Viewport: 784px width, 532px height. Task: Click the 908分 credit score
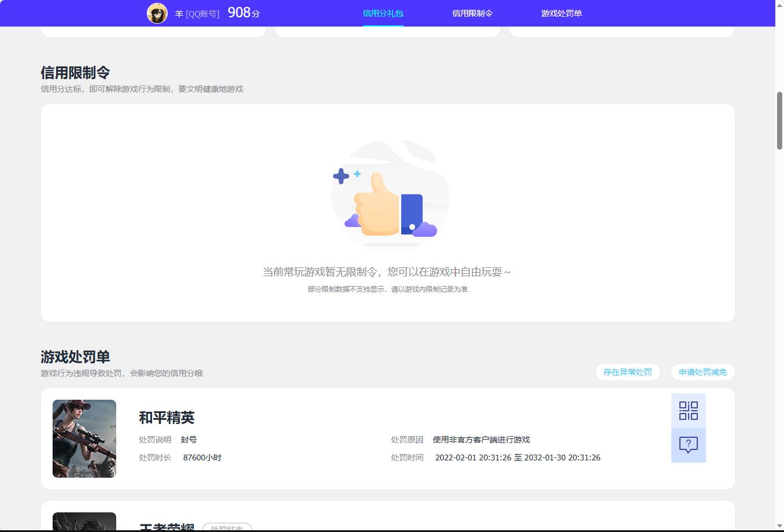243,13
